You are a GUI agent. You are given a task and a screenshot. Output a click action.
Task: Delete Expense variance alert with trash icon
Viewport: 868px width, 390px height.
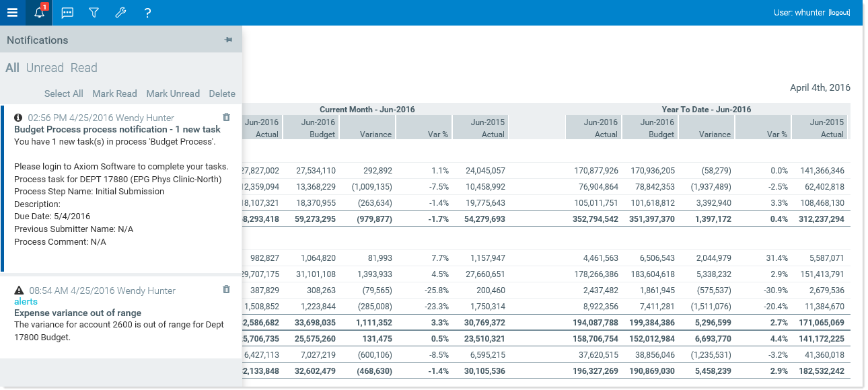click(x=226, y=289)
